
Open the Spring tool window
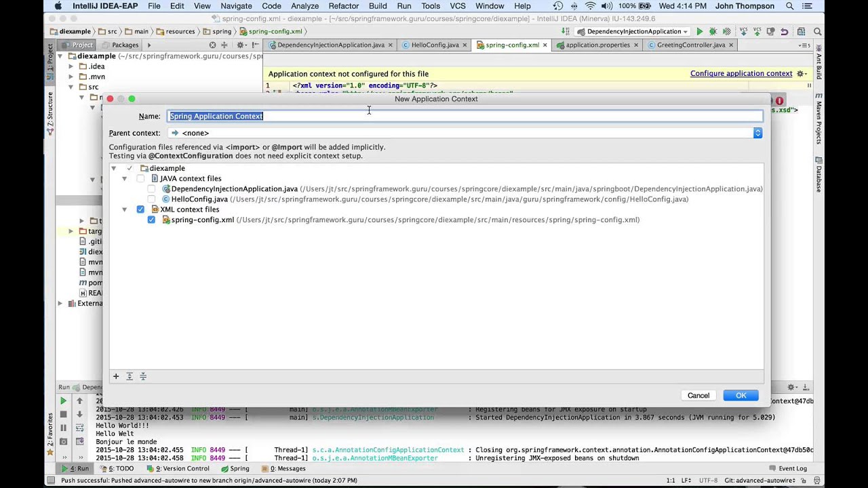(x=235, y=468)
